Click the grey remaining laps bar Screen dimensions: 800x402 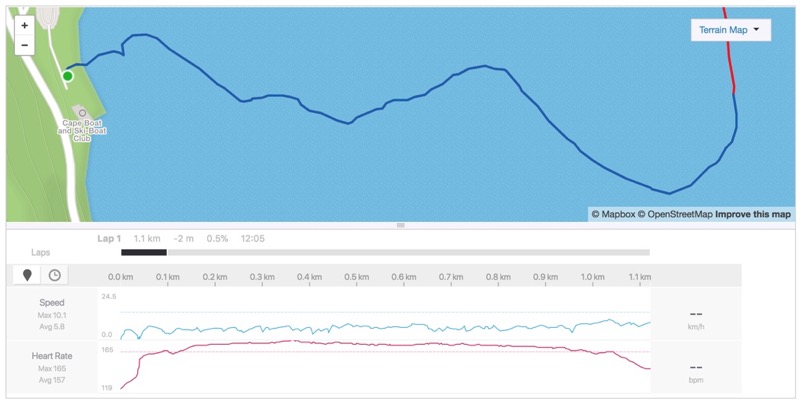click(408, 252)
